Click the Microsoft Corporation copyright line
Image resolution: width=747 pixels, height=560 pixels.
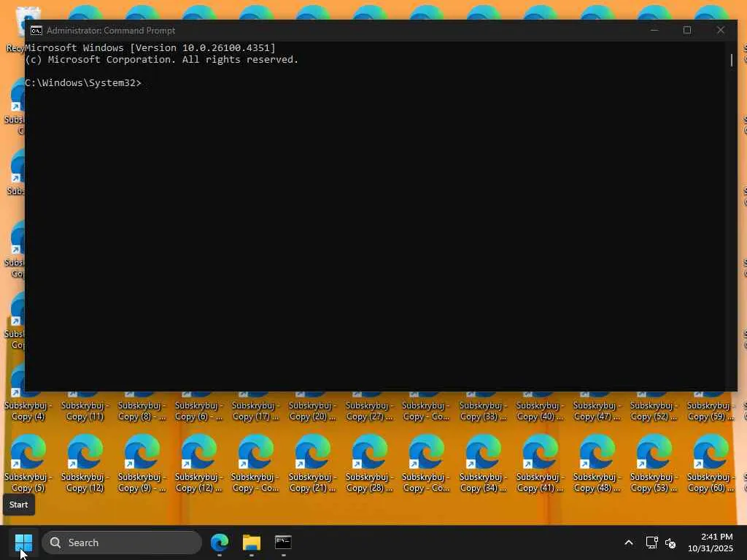point(161,60)
